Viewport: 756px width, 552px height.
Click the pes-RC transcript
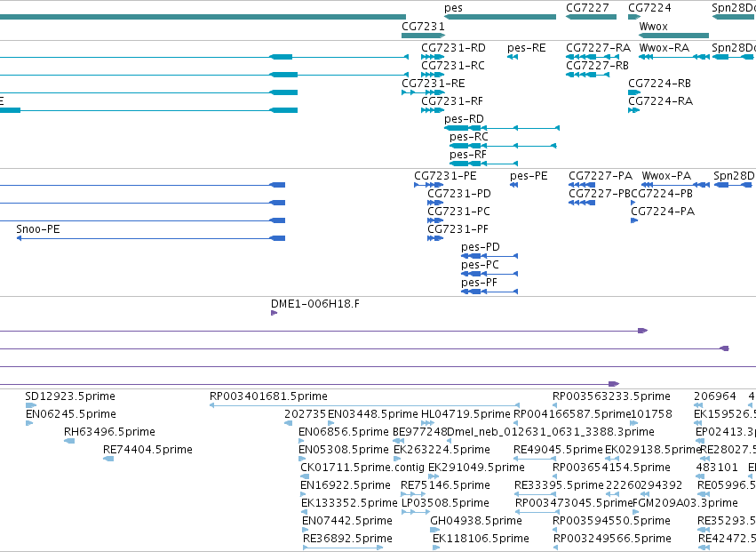coord(503,146)
